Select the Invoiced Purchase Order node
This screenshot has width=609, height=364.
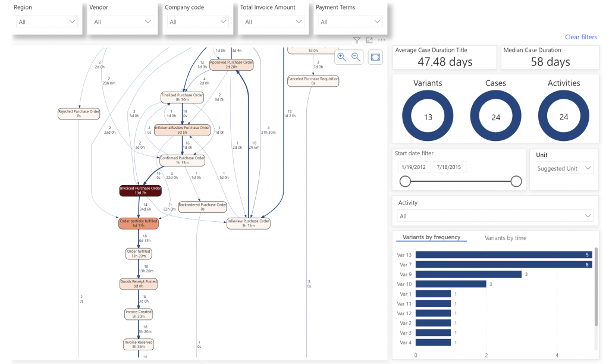coord(139,190)
